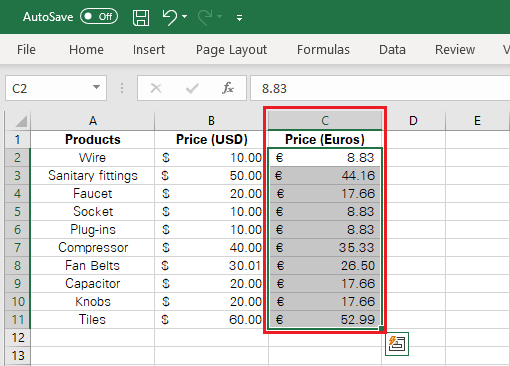510x366 pixels.
Task: Switch to the Data tab
Action: pyautogui.click(x=392, y=50)
